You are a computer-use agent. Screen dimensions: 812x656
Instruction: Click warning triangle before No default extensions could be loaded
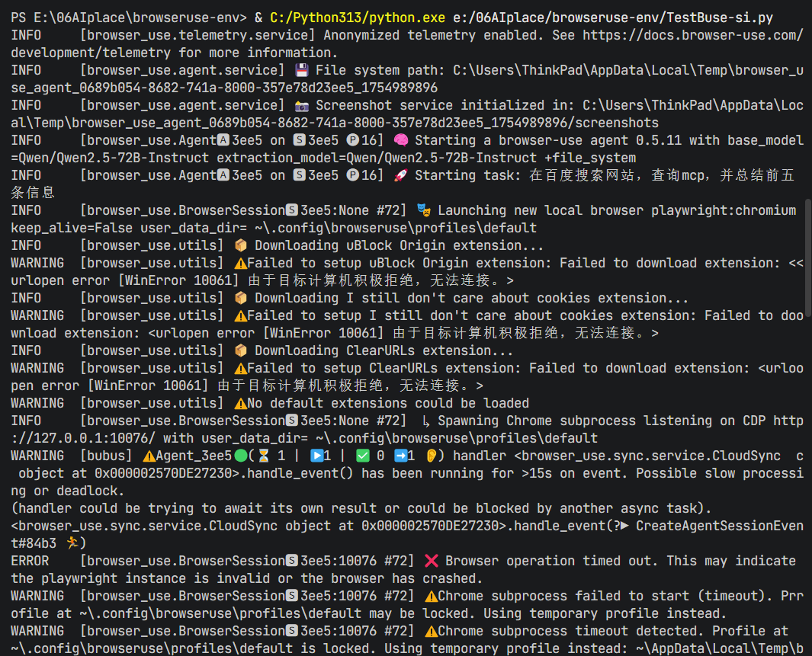pyautogui.click(x=241, y=404)
